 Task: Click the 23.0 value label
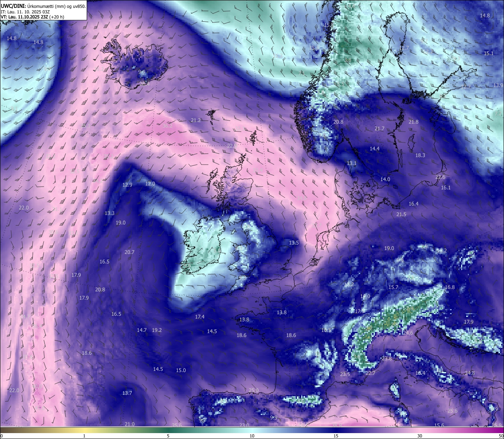[244, 425]
